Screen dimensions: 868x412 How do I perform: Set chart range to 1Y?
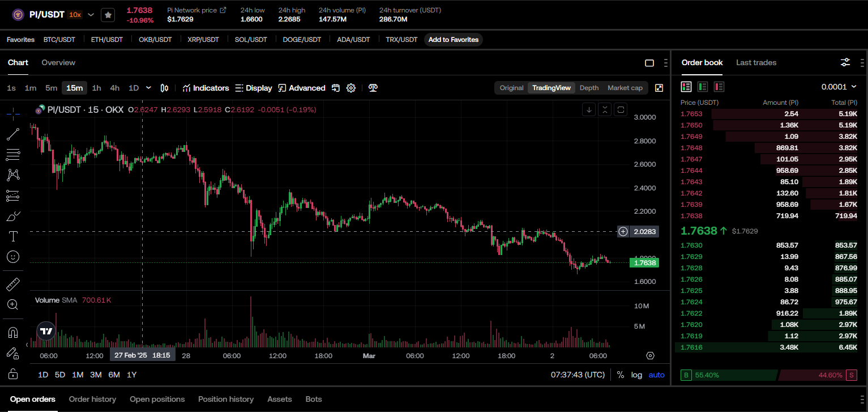pos(131,375)
